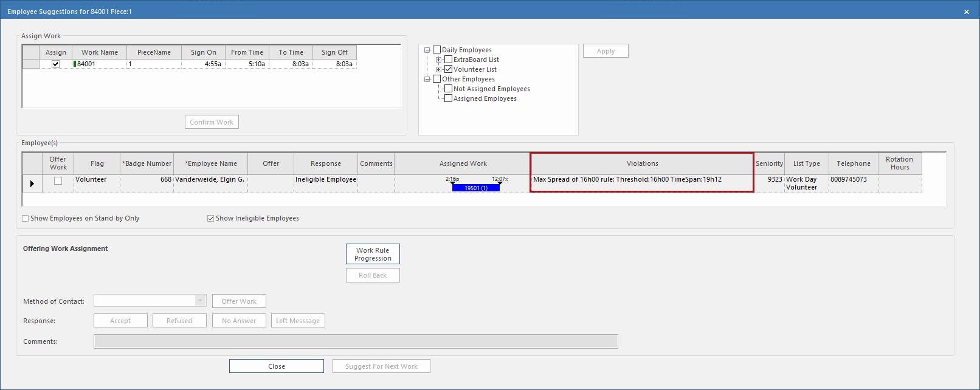The width and height of the screenshot is (980, 390).
Task: Sort by the Seniority column header
Action: (x=769, y=163)
